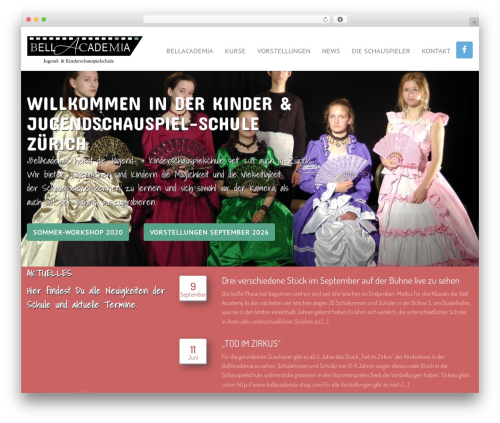500x423 pixels.
Task: Click the BellAcademia logo
Action: tap(85, 50)
